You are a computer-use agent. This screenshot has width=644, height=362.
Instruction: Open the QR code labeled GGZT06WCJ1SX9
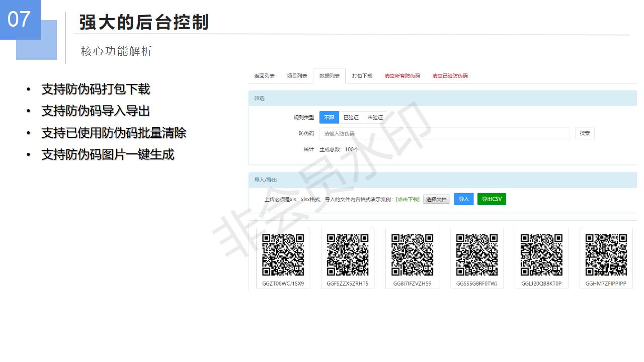pyautogui.click(x=283, y=255)
